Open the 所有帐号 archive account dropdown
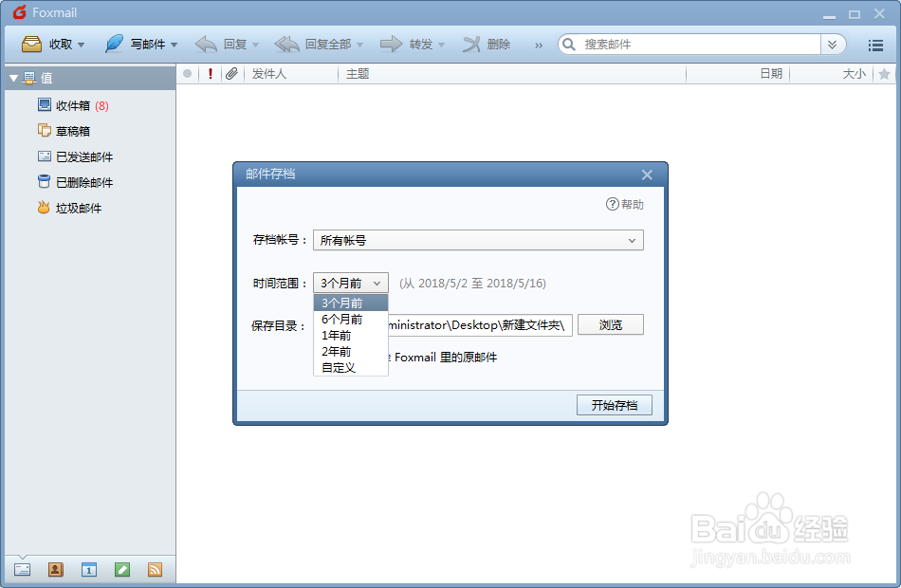Viewport: 901px width, 588px height. click(478, 240)
